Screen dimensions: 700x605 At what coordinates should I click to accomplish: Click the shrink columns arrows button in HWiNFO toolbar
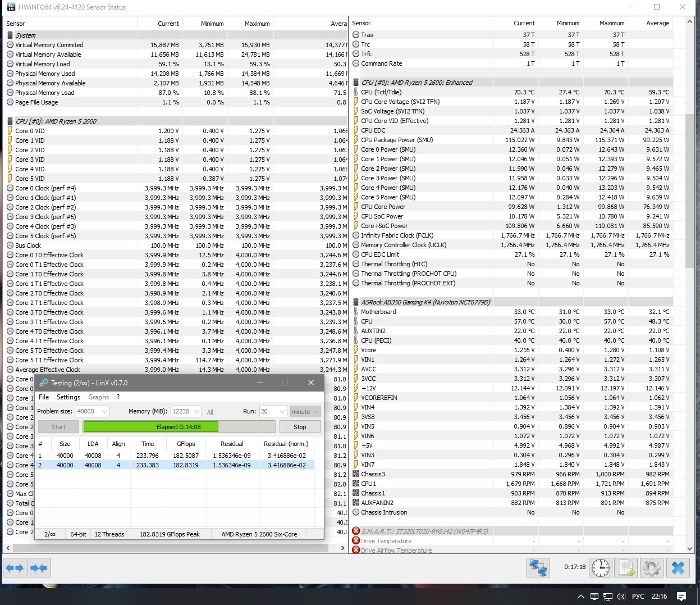point(39,568)
